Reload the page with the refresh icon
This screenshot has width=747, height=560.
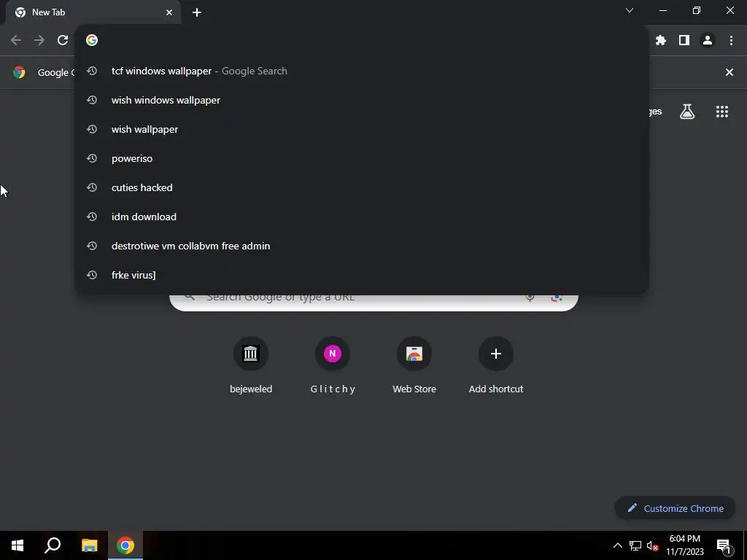click(x=63, y=41)
